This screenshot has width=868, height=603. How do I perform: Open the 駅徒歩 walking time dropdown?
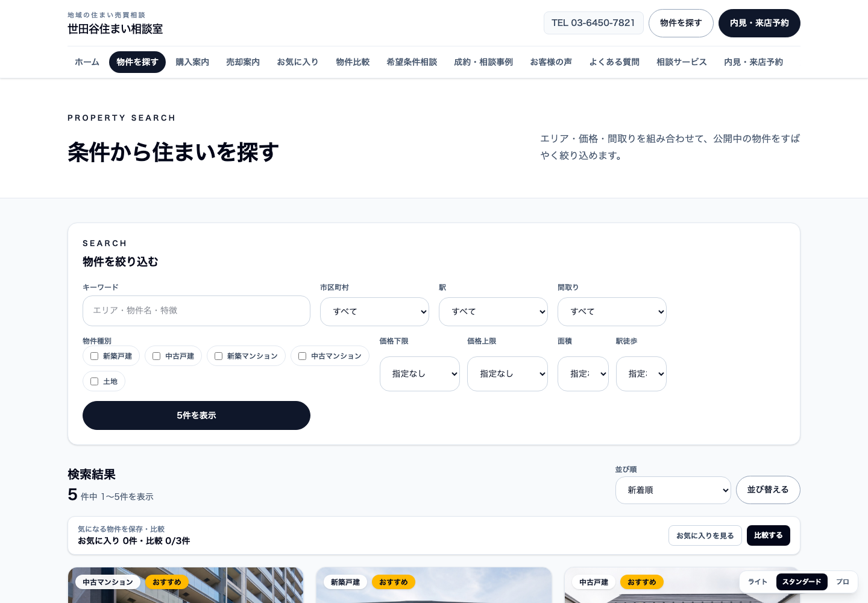tap(641, 374)
